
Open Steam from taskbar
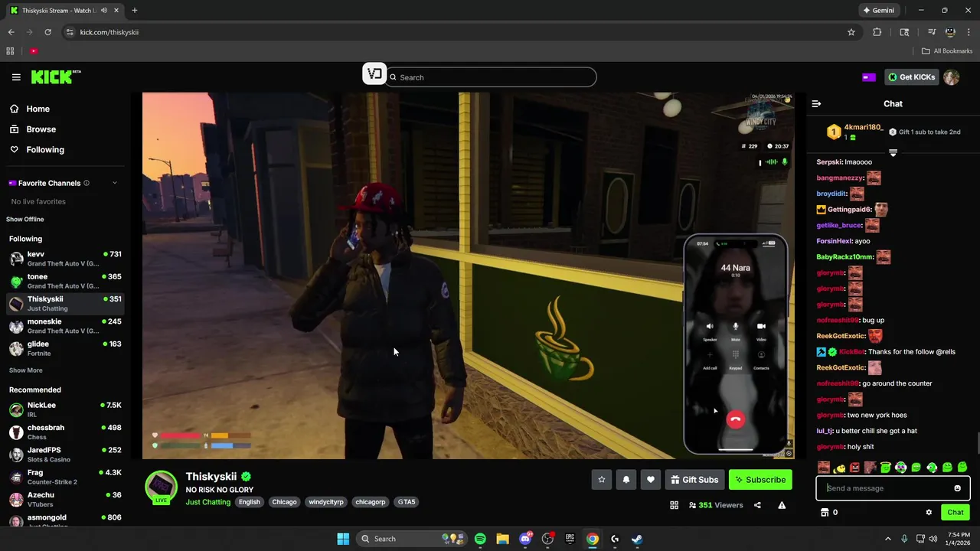pyautogui.click(x=637, y=539)
